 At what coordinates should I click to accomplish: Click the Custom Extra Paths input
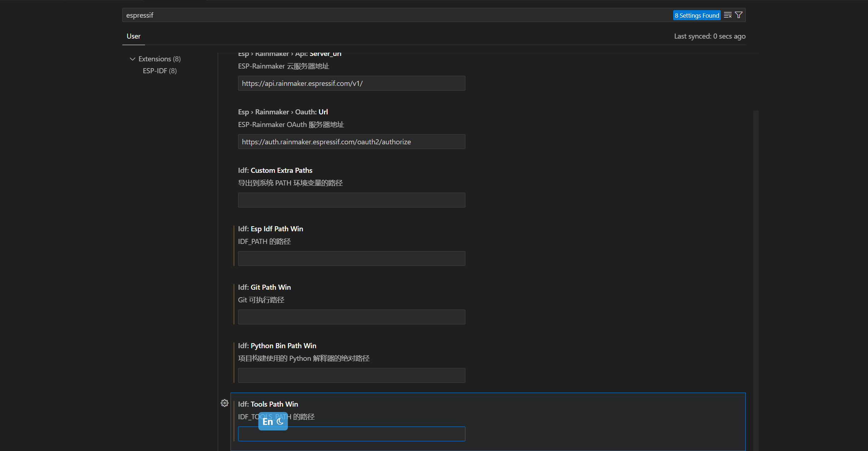[x=351, y=200]
